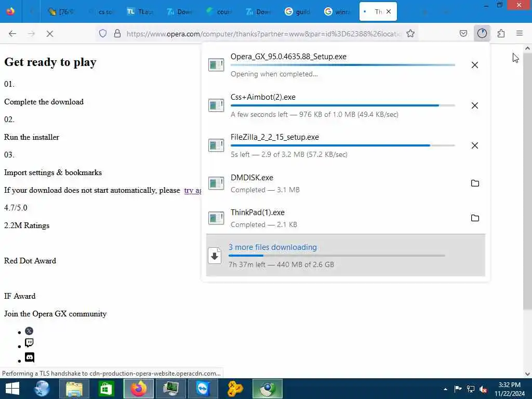Click the FileZilla download progress bar

point(343,145)
